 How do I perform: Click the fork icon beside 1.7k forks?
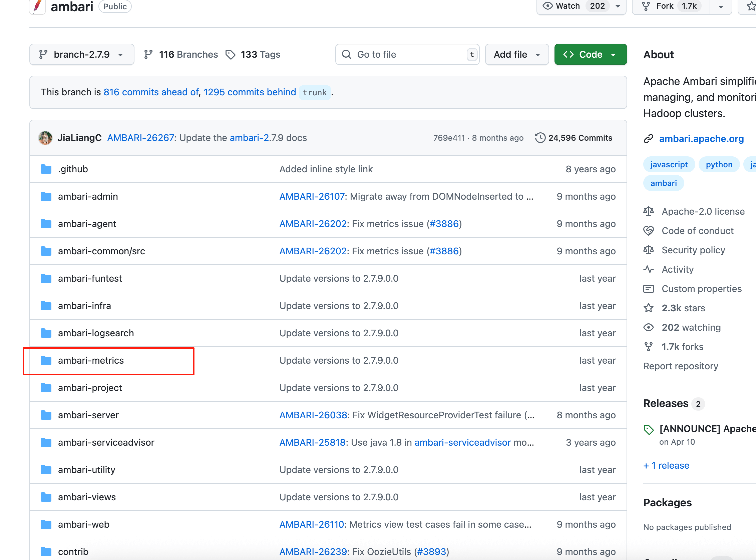click(649, 347)
